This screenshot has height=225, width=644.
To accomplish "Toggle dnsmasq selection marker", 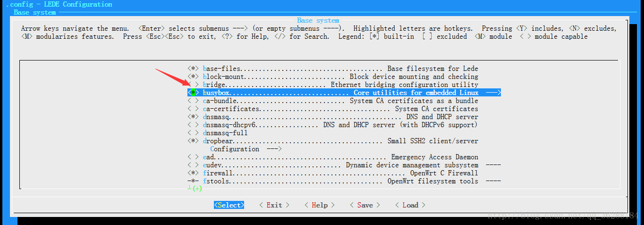I will click(193, 117).
